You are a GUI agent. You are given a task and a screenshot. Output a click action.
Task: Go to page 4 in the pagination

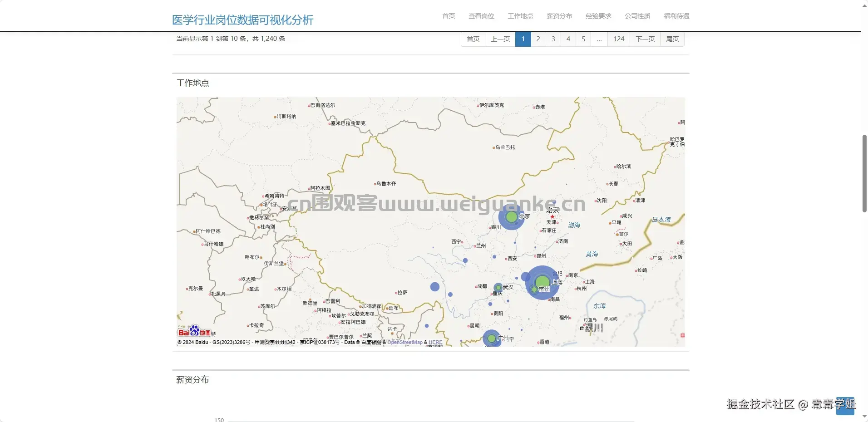(568, 39)
